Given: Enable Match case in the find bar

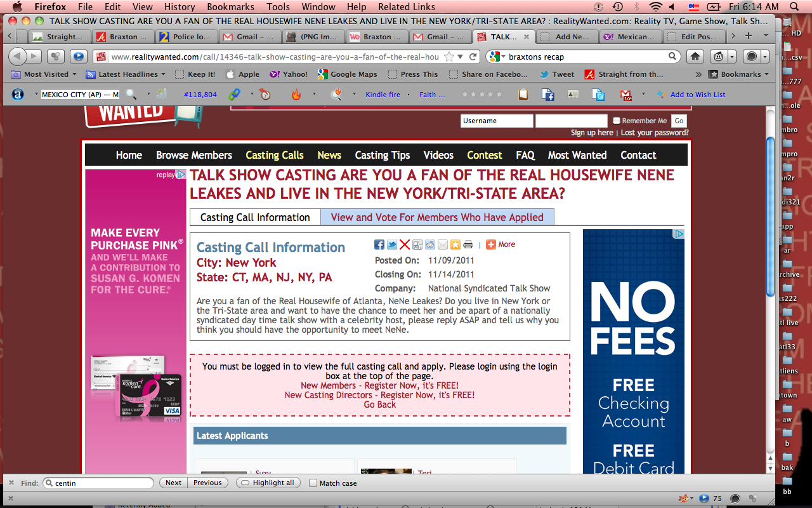Looking at the screenshot, I should coord(313,483).
